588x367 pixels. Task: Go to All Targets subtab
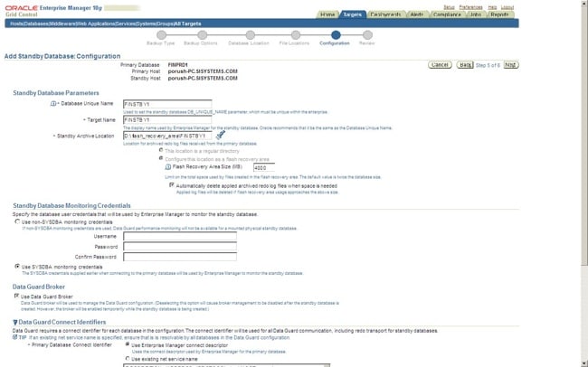[x=188, y=24]
